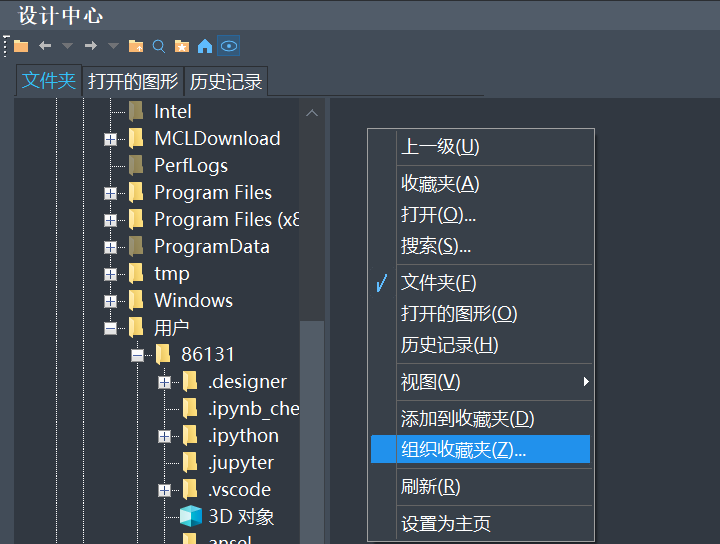Select the .jupyter folder
Viewport: 720px width, 544px height.
[x=241, y=463]
